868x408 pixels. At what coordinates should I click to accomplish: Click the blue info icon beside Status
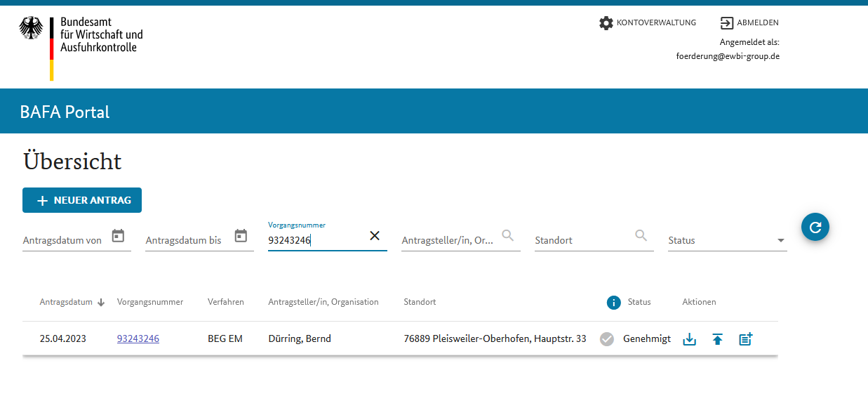[614, 303]
